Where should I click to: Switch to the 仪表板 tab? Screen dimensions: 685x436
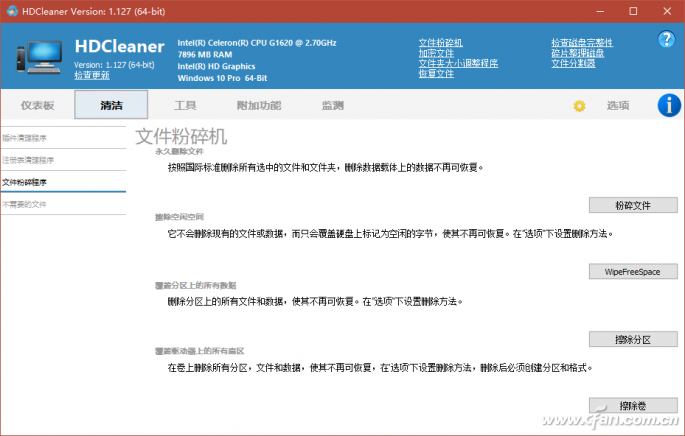(37, 105)
